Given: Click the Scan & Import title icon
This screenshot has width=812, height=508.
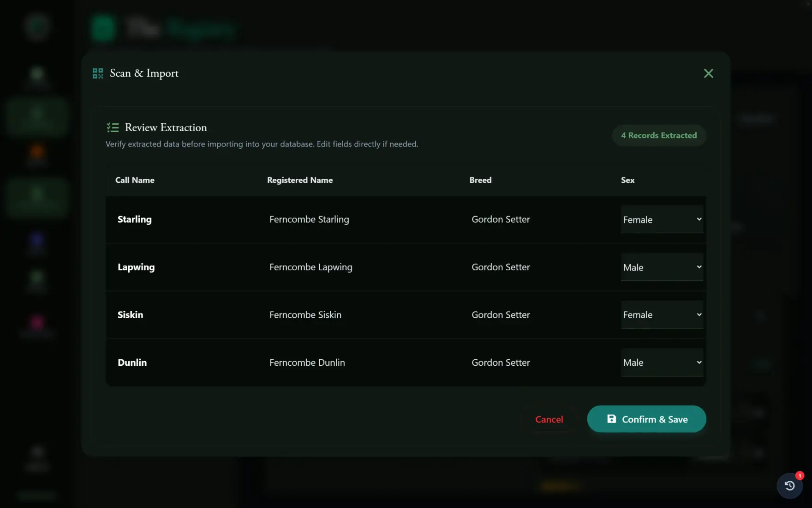Looking at the screenshot, I should 98,73.
